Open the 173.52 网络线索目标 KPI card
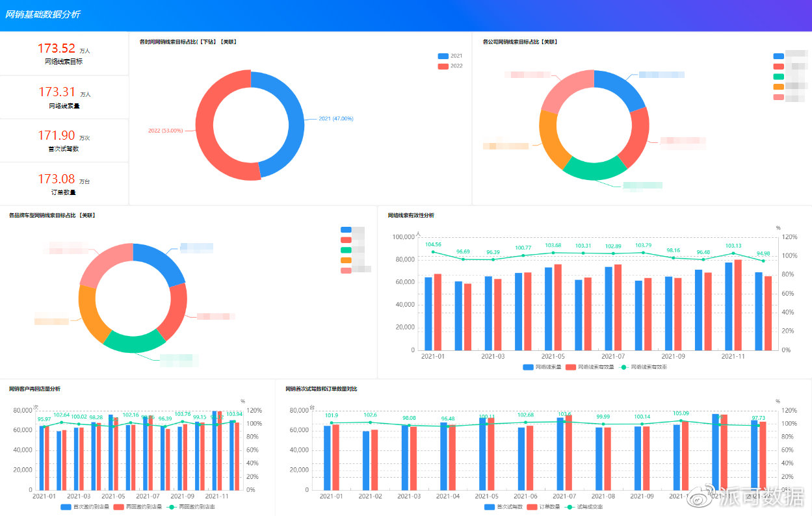The width and height of the screenshot is (812, 516). coord(64,53)
